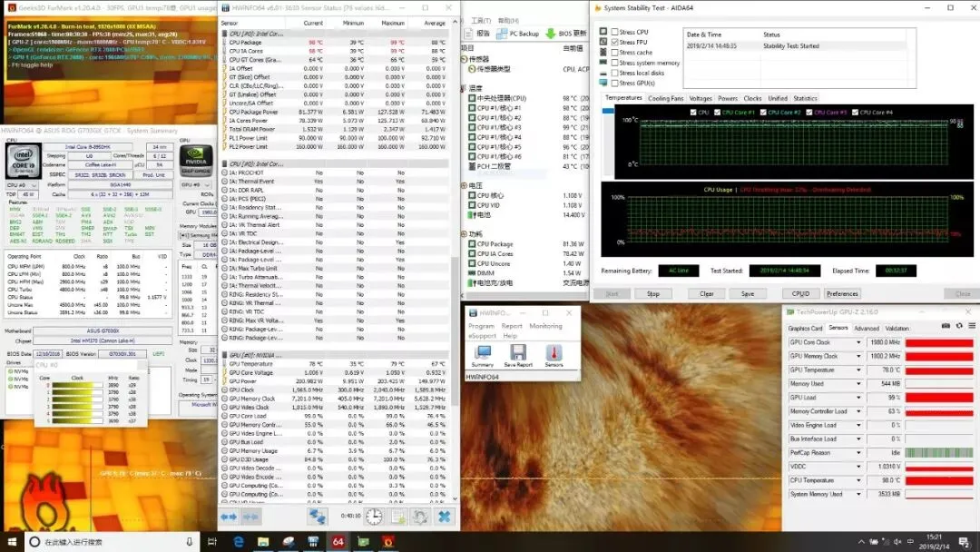This screenshot has width=980, height=552.
Task: Switch to Voltages tab in AIDA64
Action: (700, 99)
